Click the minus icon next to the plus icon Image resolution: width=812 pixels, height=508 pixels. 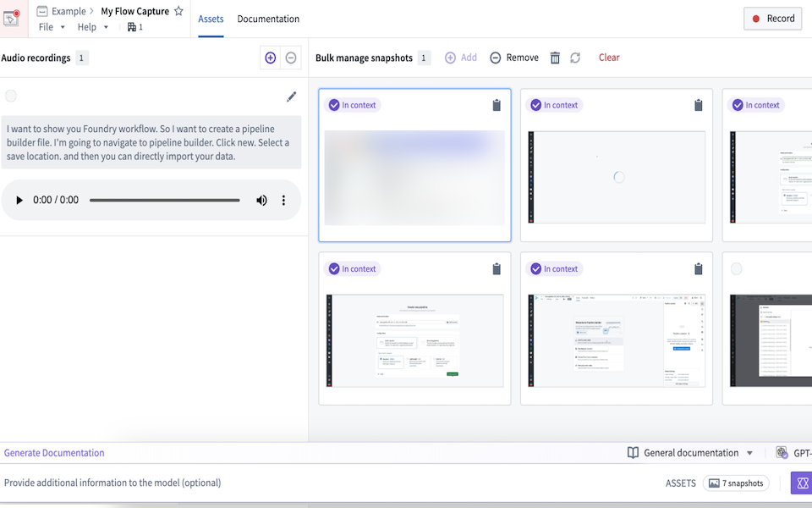click(291, 57)
